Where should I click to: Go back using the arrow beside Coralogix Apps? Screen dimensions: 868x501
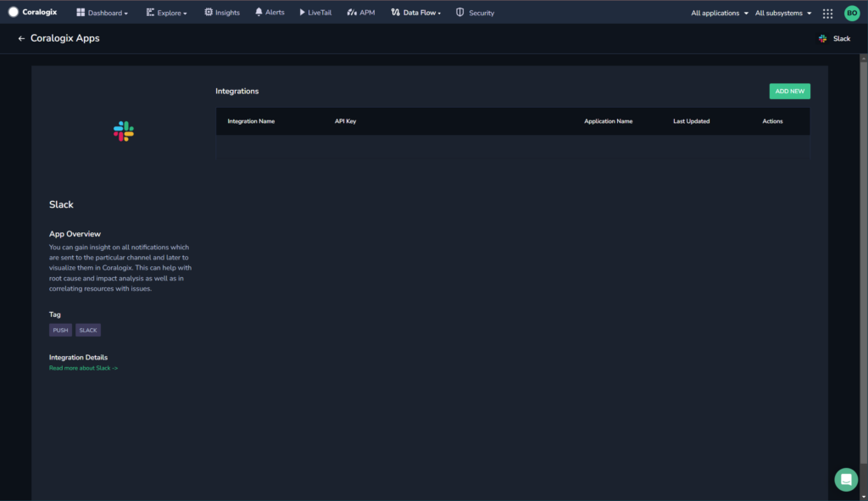click(21, 38)
